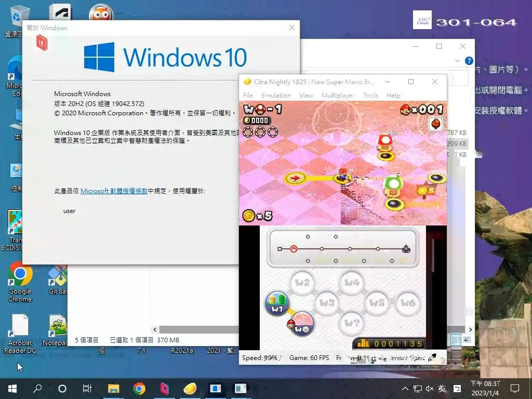532x399 pixels.
Task: Tap the W2 world bubble
Action: (x=302, y=282)
